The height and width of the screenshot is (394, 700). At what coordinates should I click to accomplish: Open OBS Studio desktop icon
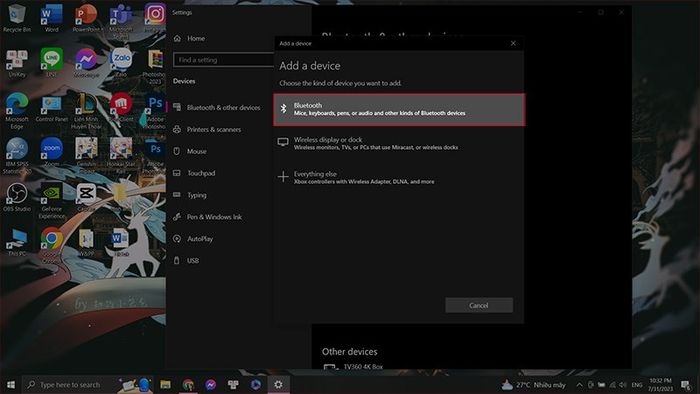click(x=17, y=197)
